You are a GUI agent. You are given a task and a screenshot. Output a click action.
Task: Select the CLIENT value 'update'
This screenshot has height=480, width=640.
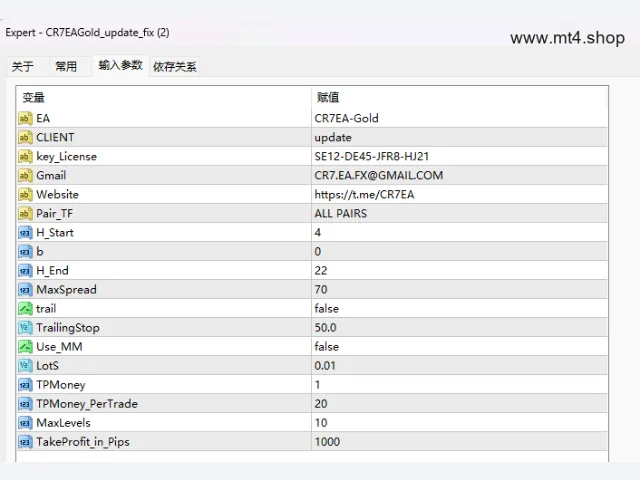(459, 138)
